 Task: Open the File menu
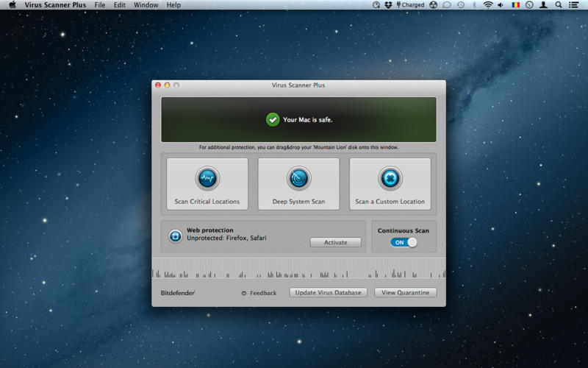pos(100,5)
